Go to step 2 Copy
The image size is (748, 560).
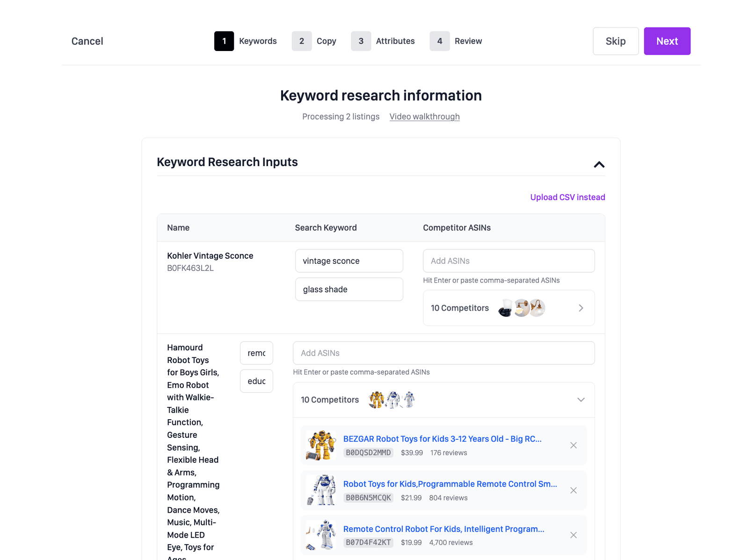click(314, 41)
